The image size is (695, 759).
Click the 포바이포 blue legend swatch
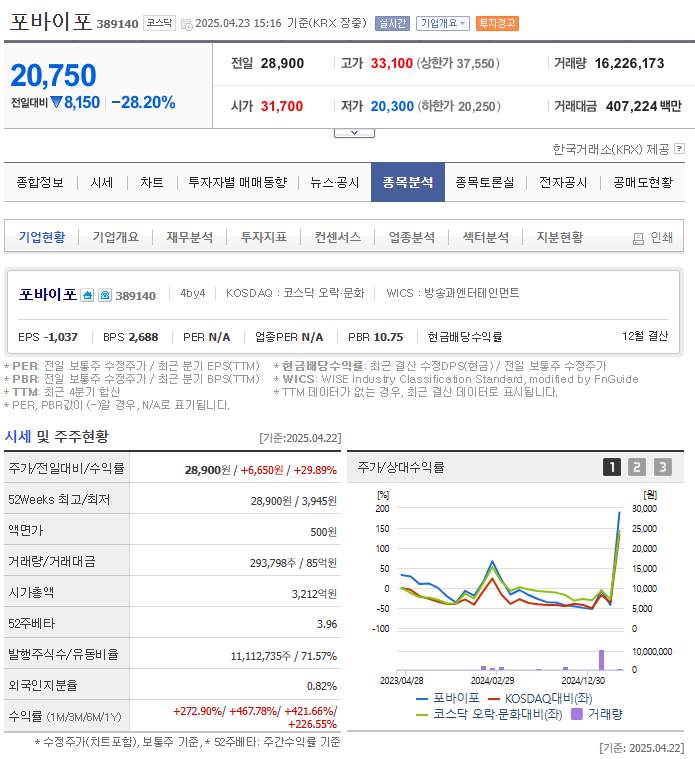point(422,699)
